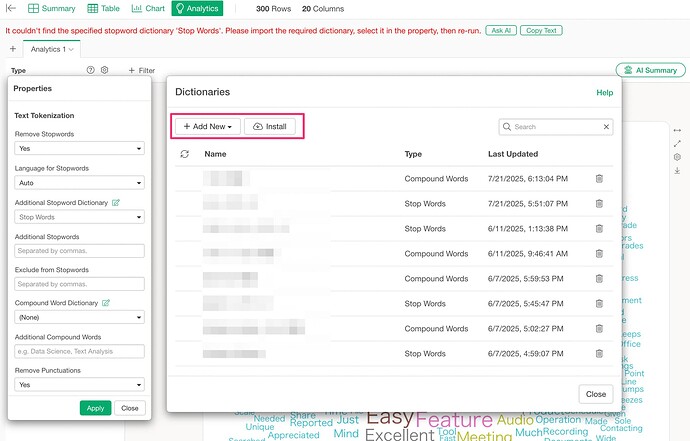Switch to the Table view
Image resolution: width=690 pixels, height=441 pixels.
coord(103,8)
